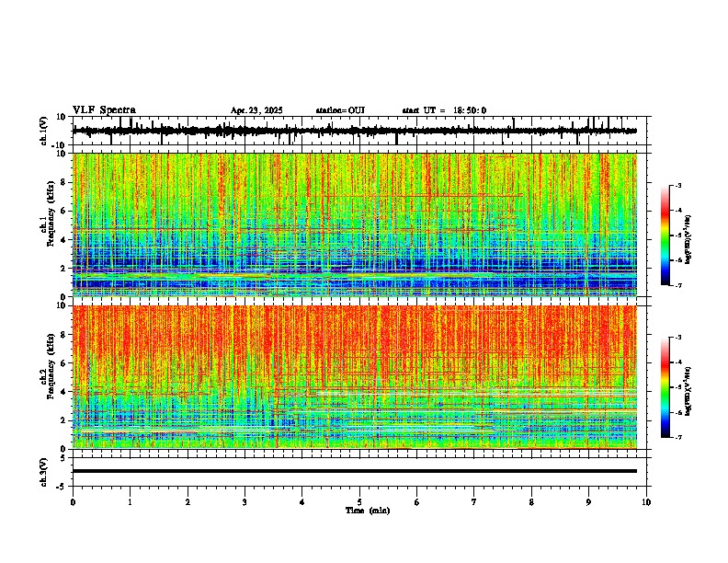Click the ch.1 spectrogram plot
This screenshot has width=728, height=563.
[x=355, y=224]
